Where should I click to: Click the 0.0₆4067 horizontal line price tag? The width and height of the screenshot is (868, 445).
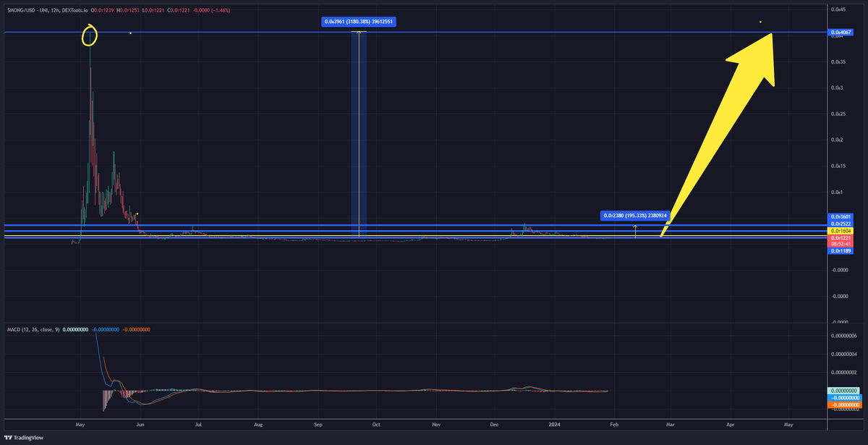click(x=841, y=33)
